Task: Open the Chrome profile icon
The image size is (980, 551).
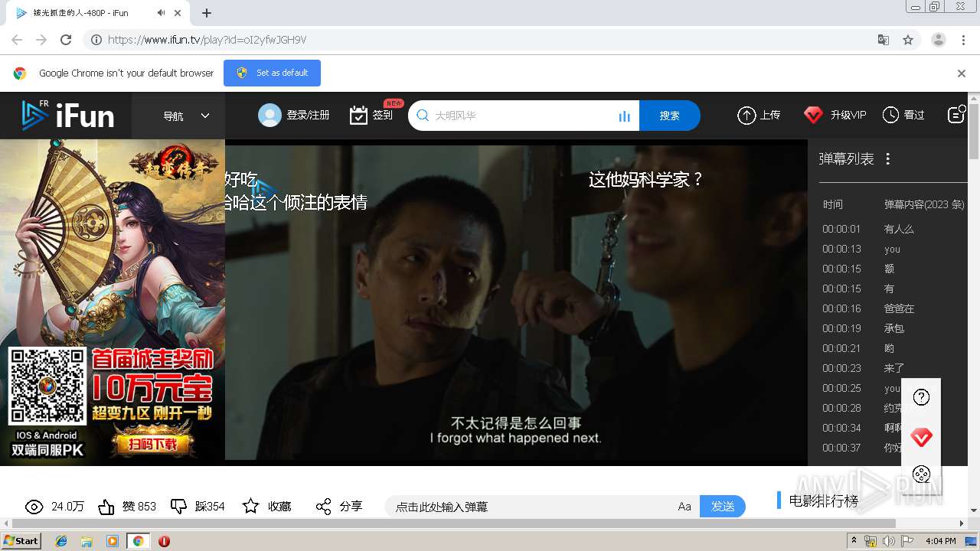Action: pos(939,40)
